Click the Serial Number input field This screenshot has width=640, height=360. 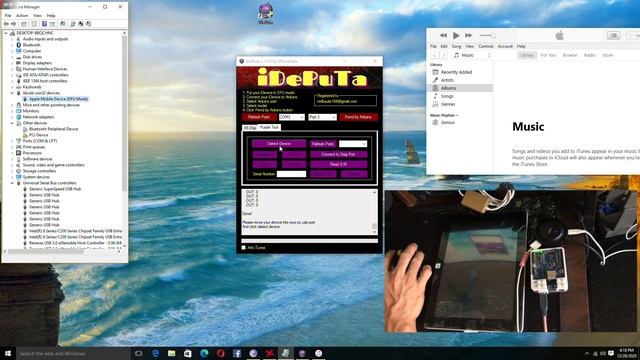point(291,174)
